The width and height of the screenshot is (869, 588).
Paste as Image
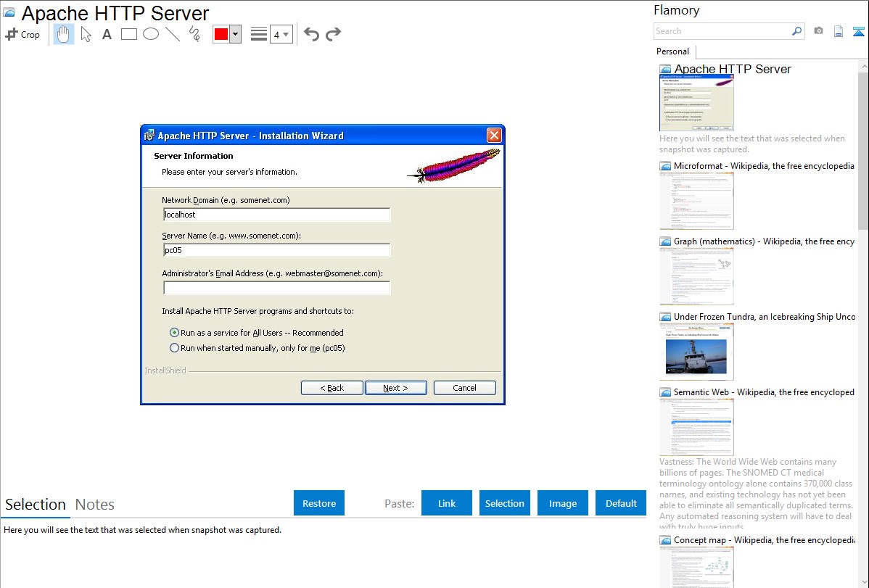[563, 503]
